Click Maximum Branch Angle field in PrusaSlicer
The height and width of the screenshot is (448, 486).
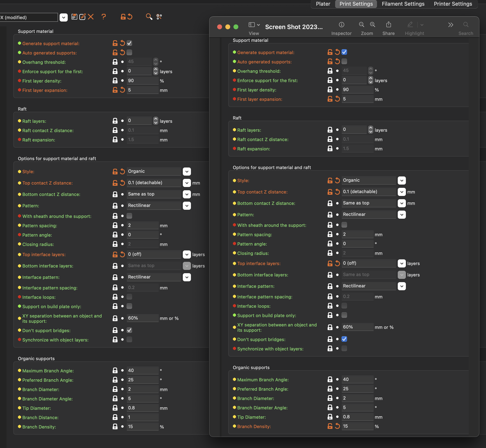point(143,370)
